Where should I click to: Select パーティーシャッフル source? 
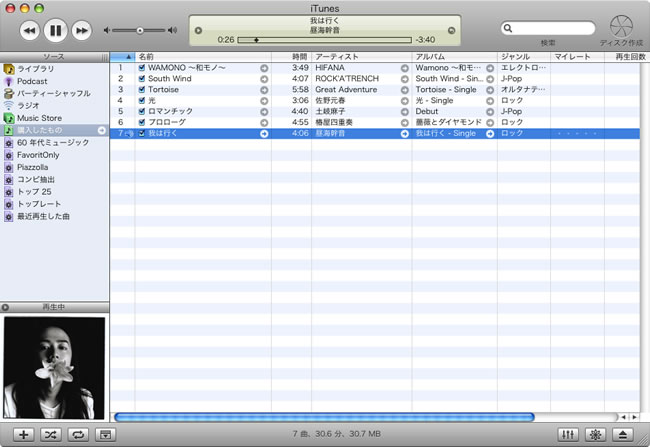[53, 93]
